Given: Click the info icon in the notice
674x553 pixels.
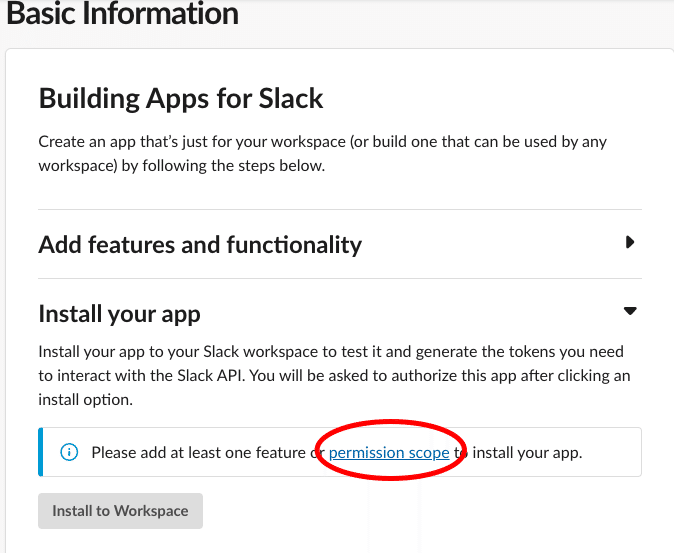Looking at the screenshot, I should click(70, 452).
